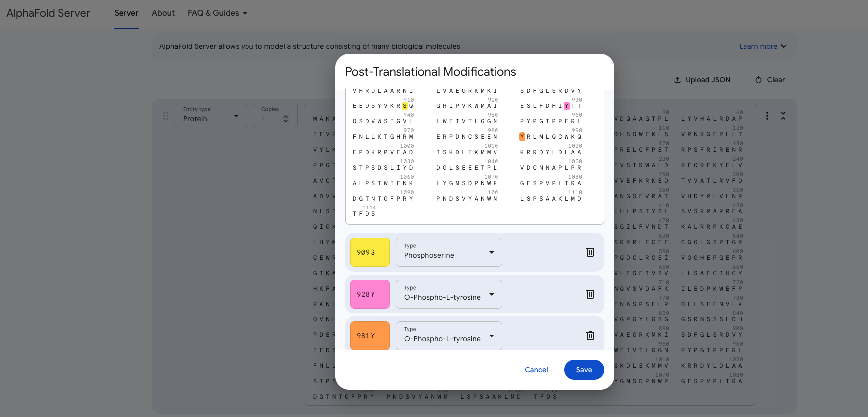868x417 pixels.
Task: Expand the Entity type Protein dropdown
Action: click(x=211, y=116)
